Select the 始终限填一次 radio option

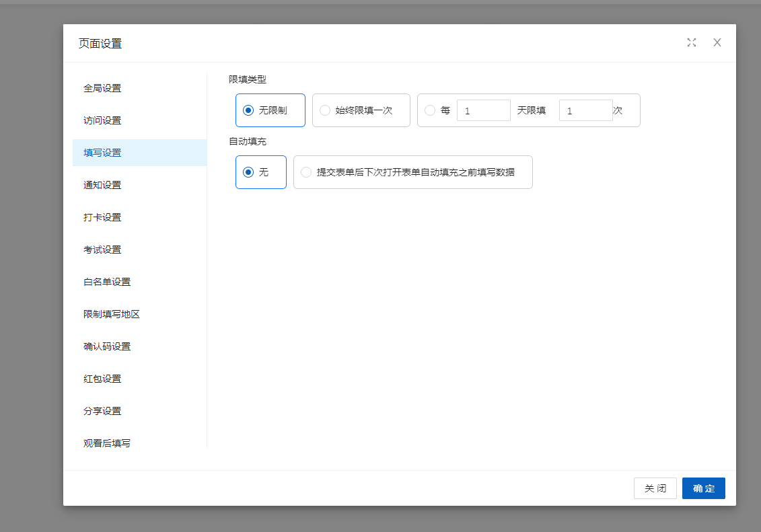(x=325, y=110)
